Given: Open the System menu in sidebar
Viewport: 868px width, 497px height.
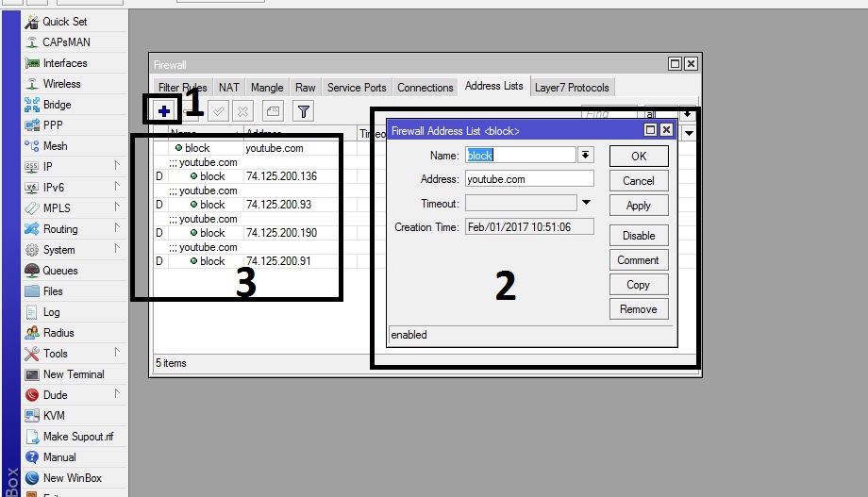Looking at the screenshot, I should click(75, 250).
